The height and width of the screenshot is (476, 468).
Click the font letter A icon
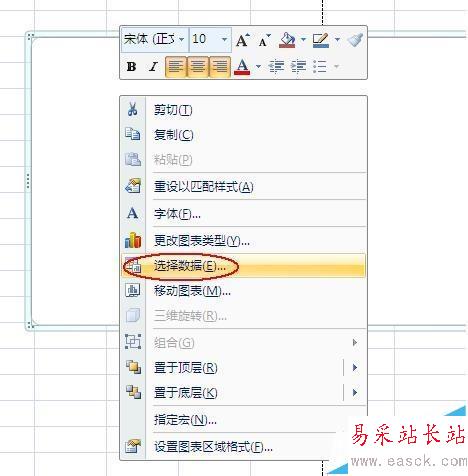133,213
